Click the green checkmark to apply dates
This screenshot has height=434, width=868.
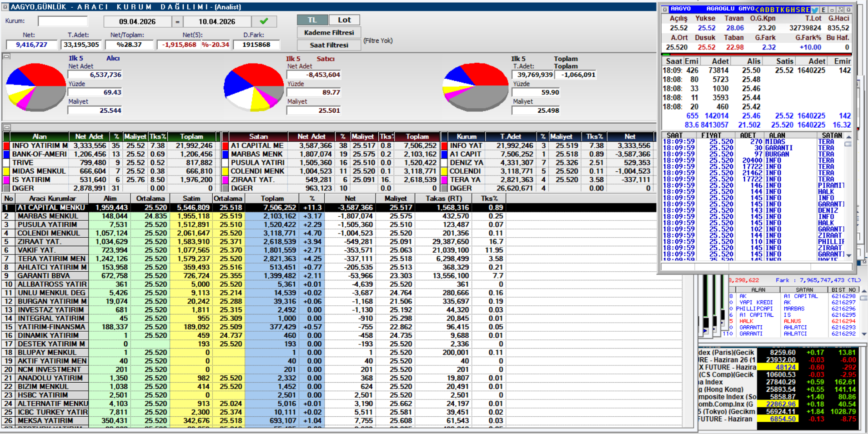pyautogui.click(x=264, y=21)
